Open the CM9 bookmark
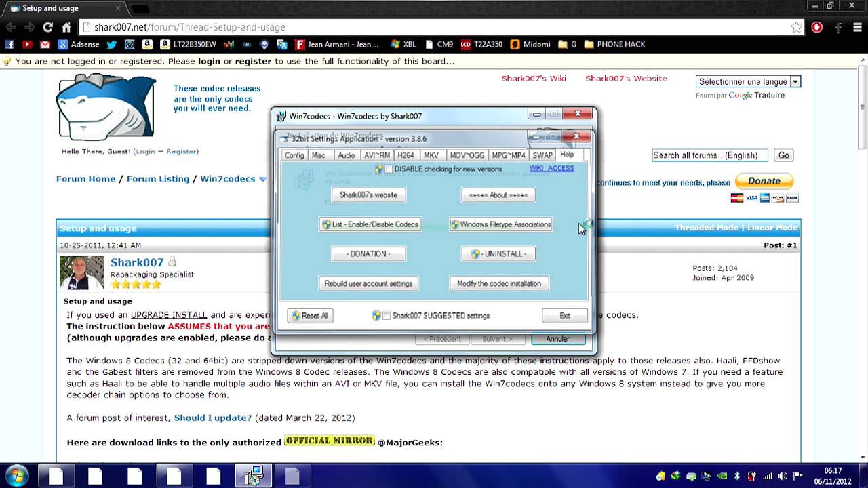This screenshot has height=488, width=868. click(439, 44)
